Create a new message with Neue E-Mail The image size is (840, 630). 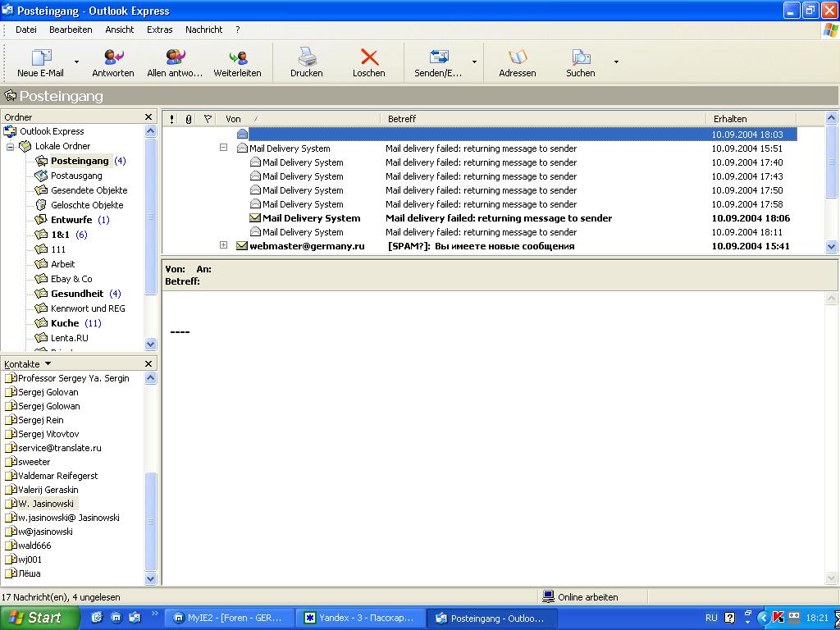pos(41,62)
